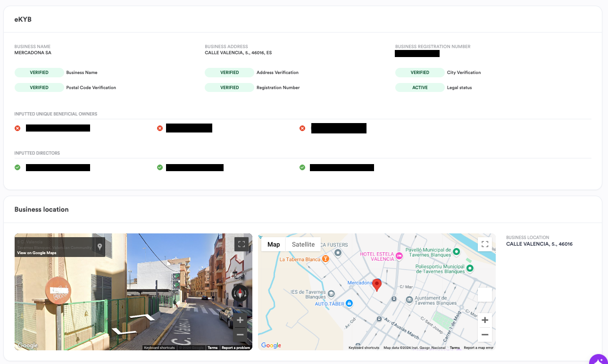Toggle fullscreen on the Street View panel
The width and height of the screenshot is (608, 364).
point(242,244)
